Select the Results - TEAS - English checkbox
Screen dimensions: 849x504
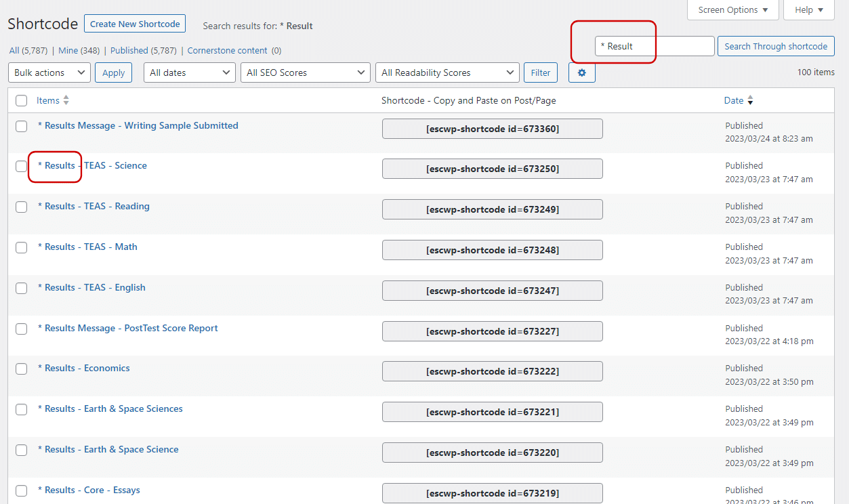click(x=22, y=288)
